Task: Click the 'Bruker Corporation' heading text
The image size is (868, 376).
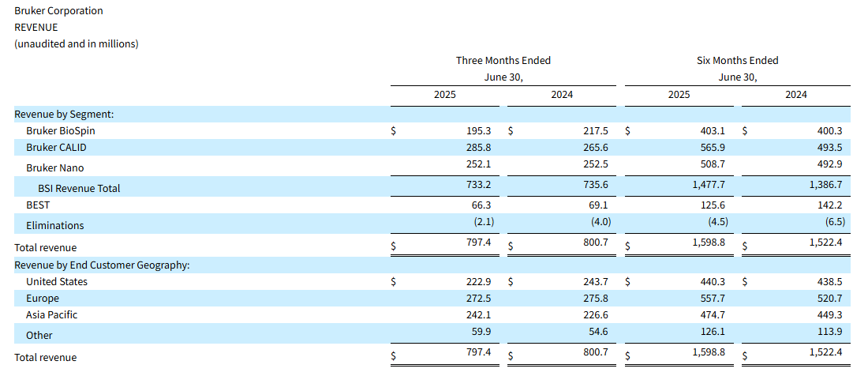Action: (58, 10)
